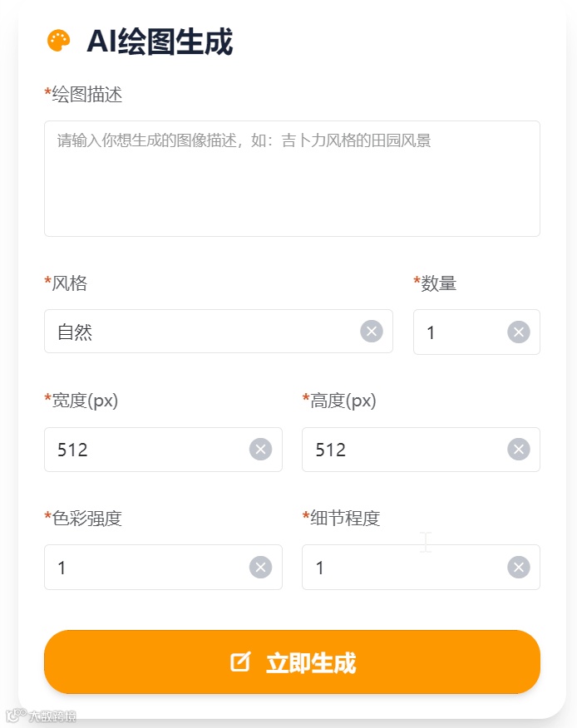Focus the 色彩强度 input showing 1
Screen dimensions: 577x728
150,567
